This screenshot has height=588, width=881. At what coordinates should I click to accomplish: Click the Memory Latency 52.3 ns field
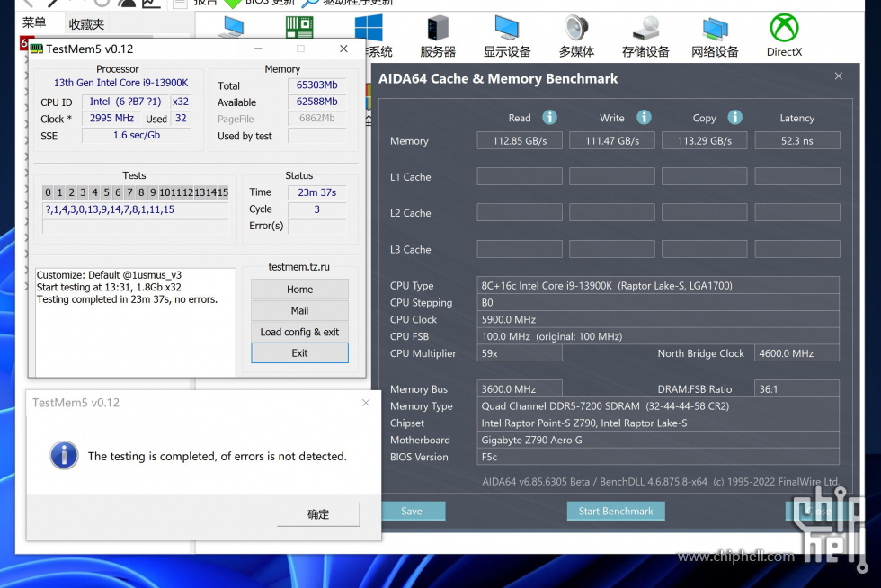(x=797, y=140)
